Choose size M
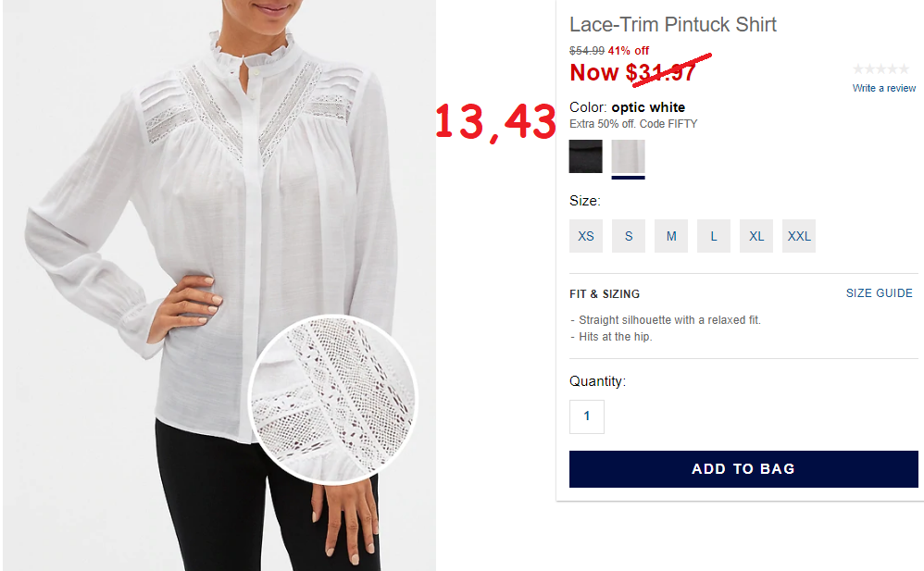 coord(671,236)
